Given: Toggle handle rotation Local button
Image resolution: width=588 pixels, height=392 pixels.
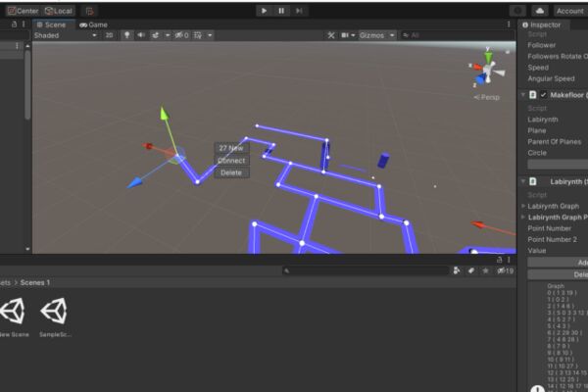Looking at the screenshot, I should (59, 11).
